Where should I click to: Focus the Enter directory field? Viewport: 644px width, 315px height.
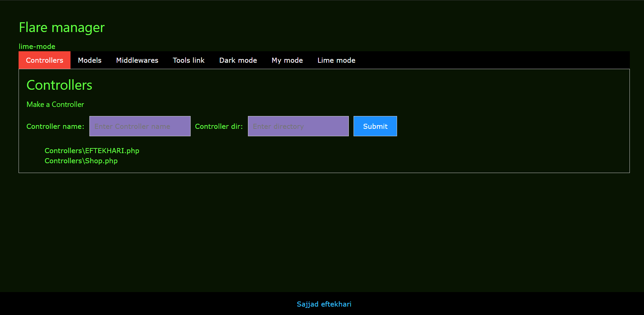coord(298,126)
